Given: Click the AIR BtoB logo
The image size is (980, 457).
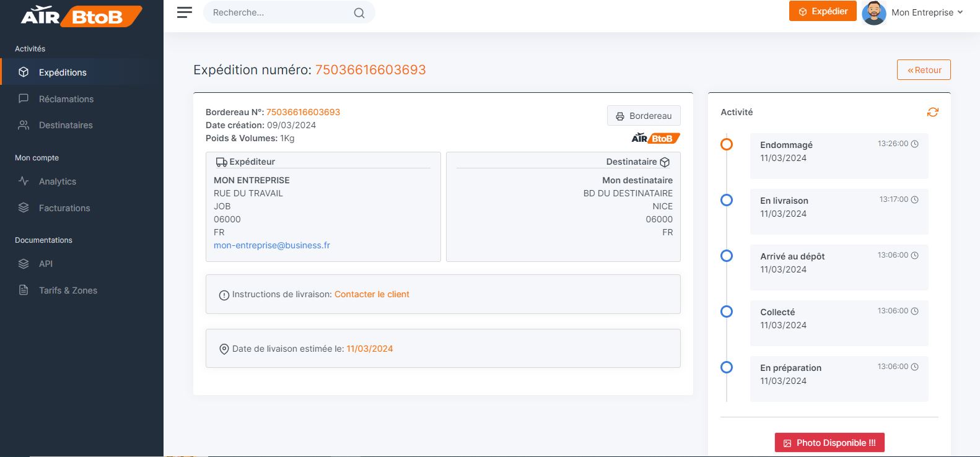Looking at the screenshot, I should [81, 16].
